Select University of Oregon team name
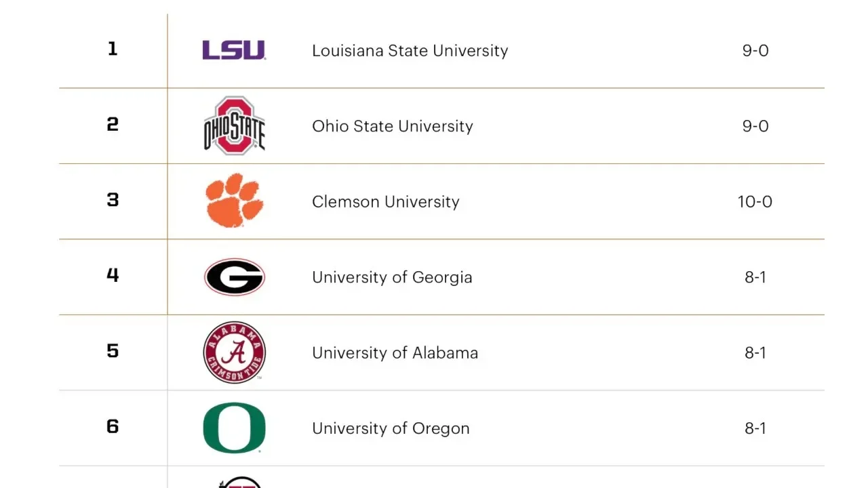868x488 pixels. coord(391,428)
